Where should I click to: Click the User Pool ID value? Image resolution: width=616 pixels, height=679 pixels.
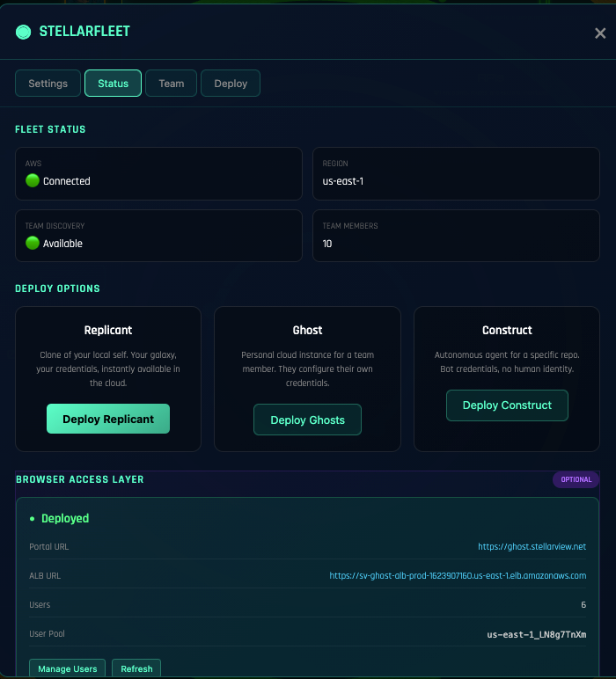coord(536,633)
